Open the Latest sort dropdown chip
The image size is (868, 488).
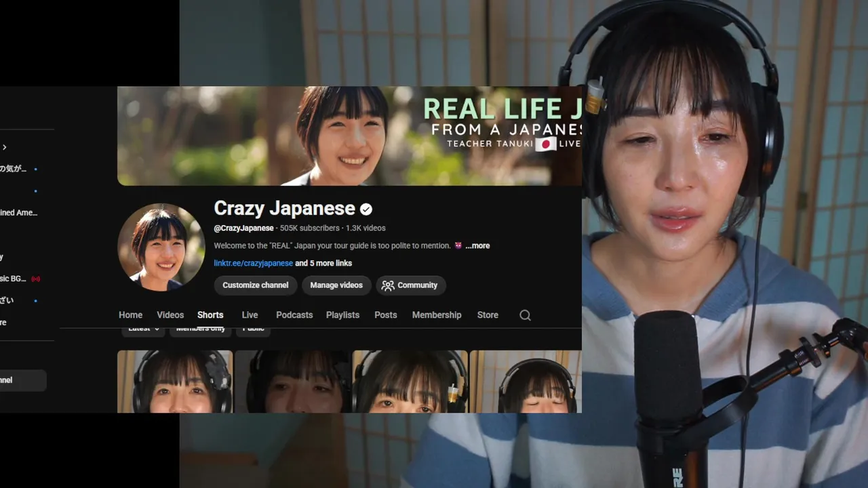click(x=143, y=330)
